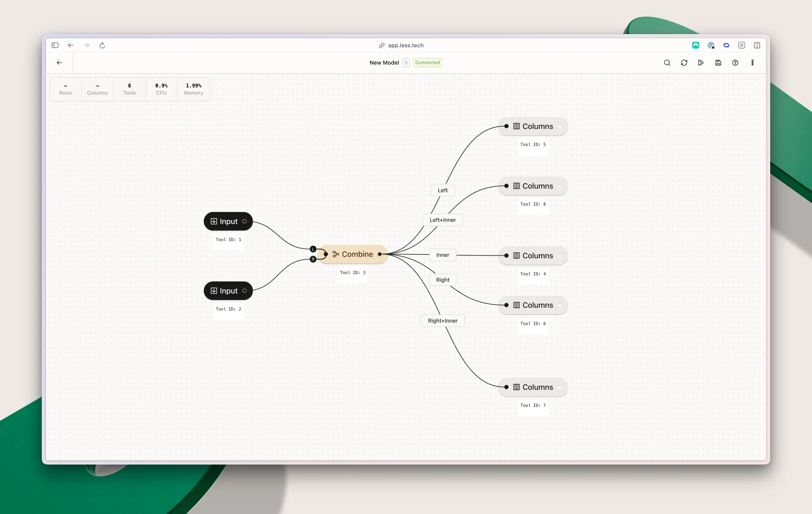Open the vertical three-dot more menu
The height and width of the screenshot is (514, 812).
[x=752, y=63]
